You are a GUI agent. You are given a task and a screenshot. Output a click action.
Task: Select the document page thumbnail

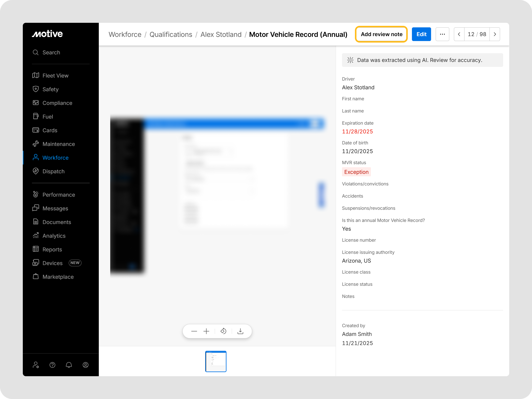(216, 361)
